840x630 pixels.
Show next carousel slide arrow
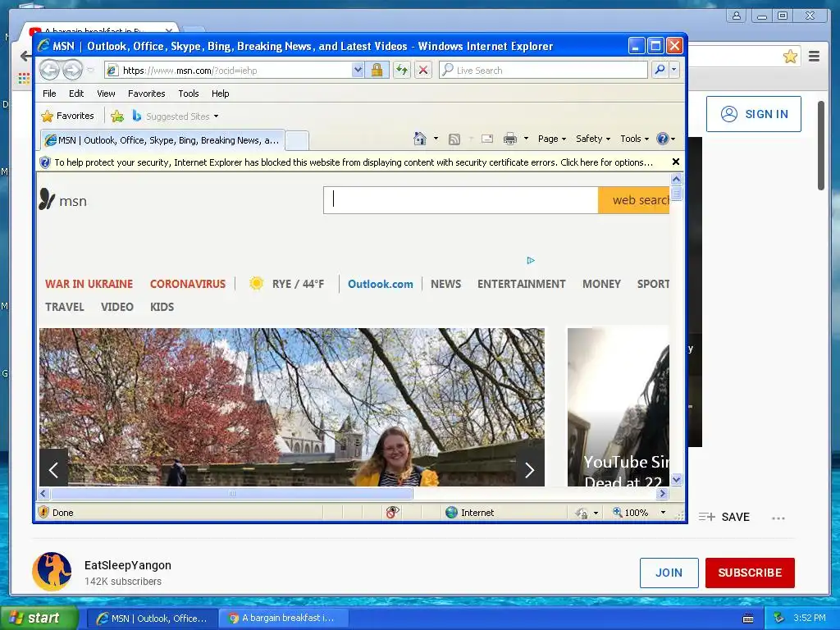(529, 470)
